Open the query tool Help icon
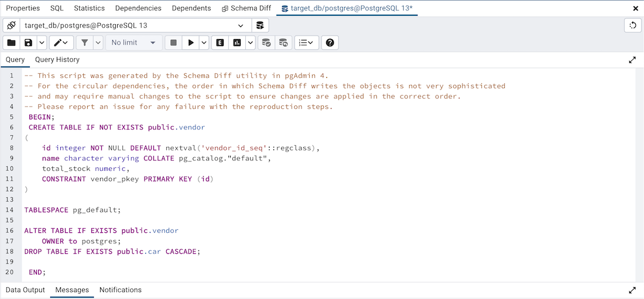Screen dimensions: 644x299 330,43
